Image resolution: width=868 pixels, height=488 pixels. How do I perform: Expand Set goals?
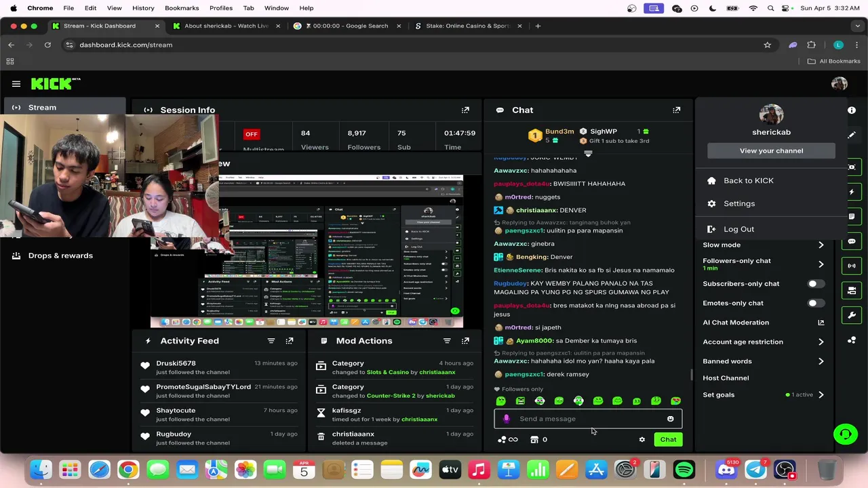pyautogui.click(x=821, y=394)
